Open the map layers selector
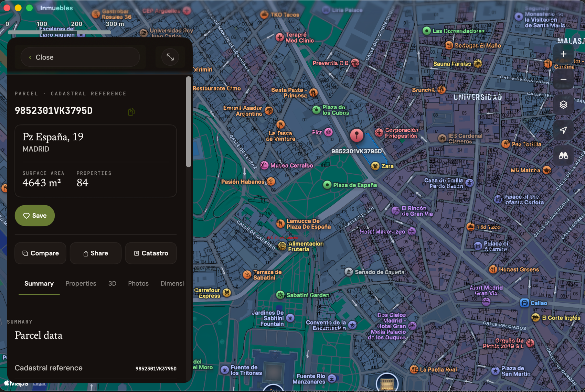 point(563,105)
